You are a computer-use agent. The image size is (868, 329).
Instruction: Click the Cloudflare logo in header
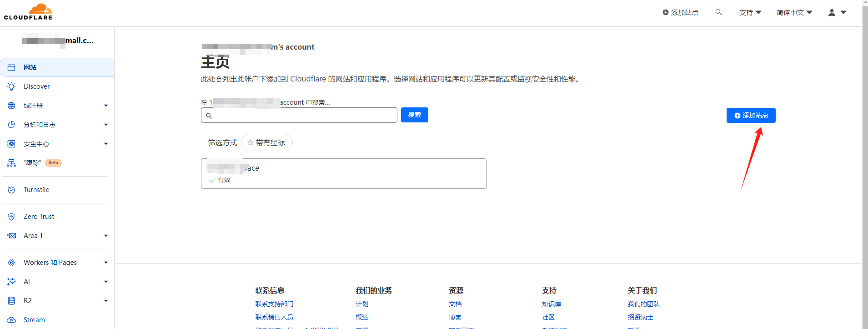point(28,12)
